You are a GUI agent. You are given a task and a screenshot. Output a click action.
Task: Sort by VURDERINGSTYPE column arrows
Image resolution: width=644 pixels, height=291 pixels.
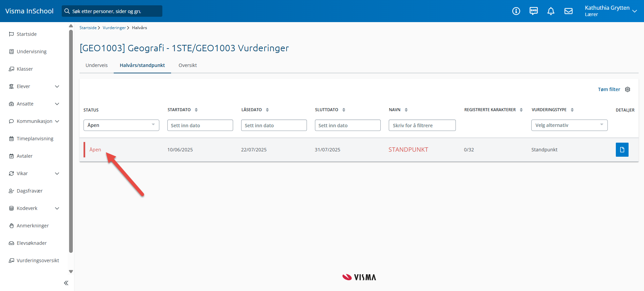[572, 110]
